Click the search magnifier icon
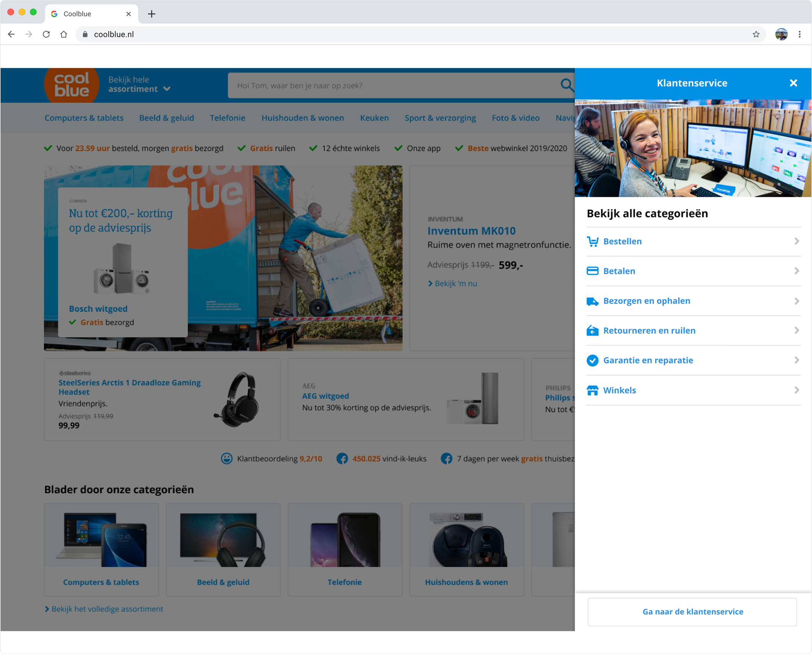 567,85
